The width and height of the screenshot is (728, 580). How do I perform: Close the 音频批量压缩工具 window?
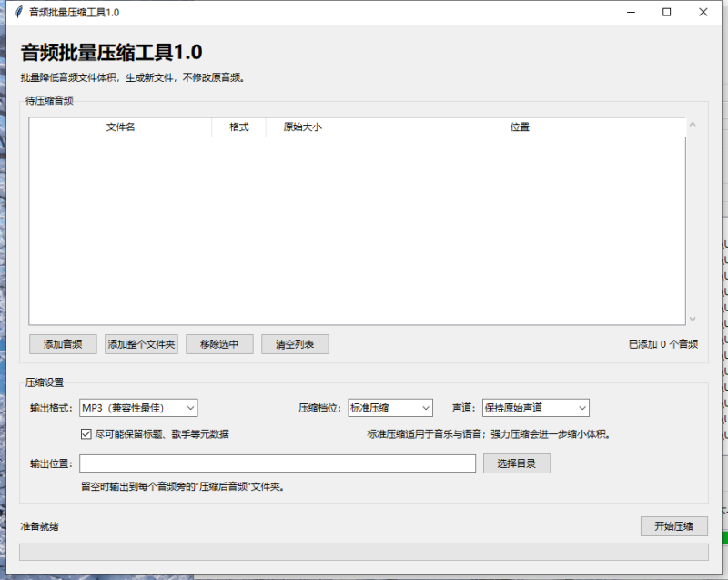[x=703, y=12]
